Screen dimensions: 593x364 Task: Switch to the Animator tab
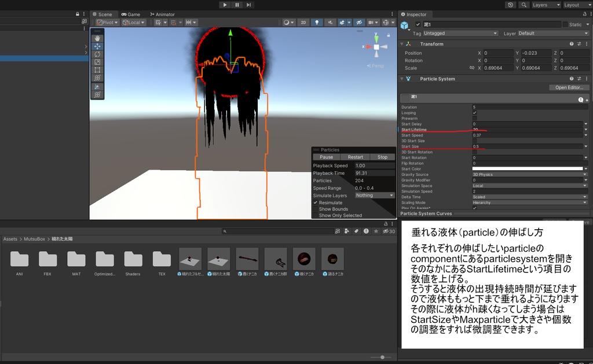(x=162, y=14)
